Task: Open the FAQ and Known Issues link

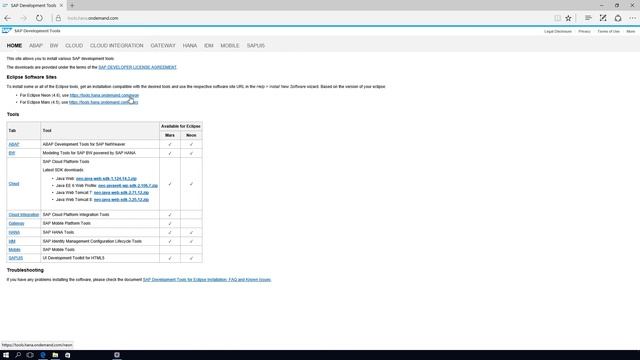Action: (x=207, y=280)
